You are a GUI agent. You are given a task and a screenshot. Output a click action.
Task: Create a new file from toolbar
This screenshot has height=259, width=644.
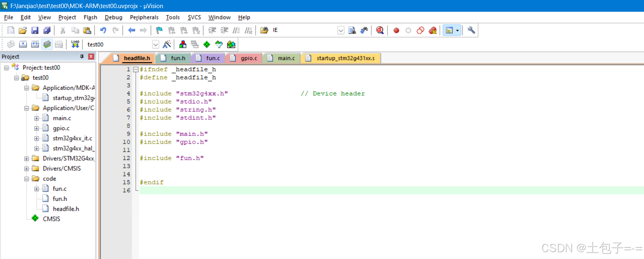[11, 30]
